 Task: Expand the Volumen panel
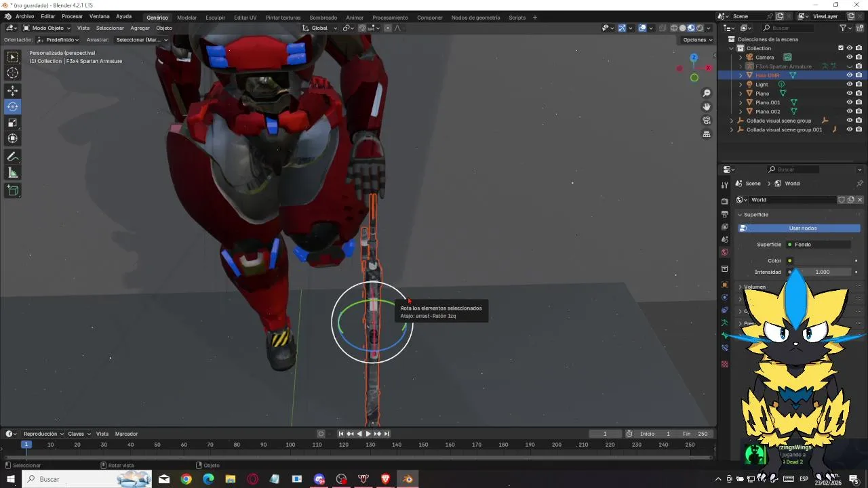[x=740, y=287]
